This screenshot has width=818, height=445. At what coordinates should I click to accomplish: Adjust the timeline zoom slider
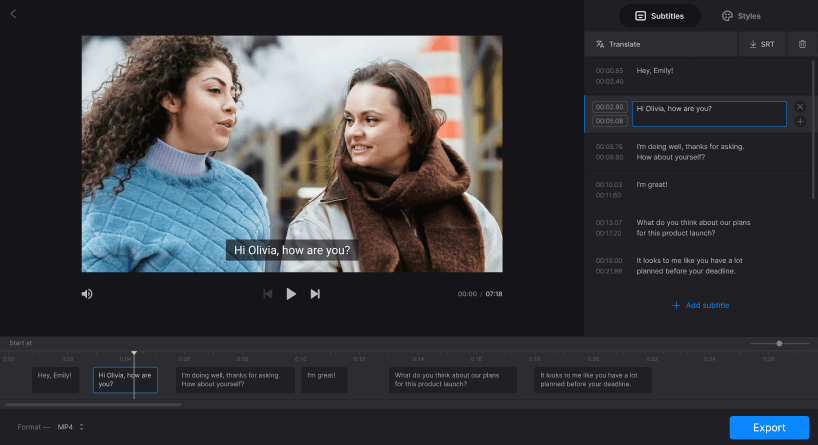[779, 343]
